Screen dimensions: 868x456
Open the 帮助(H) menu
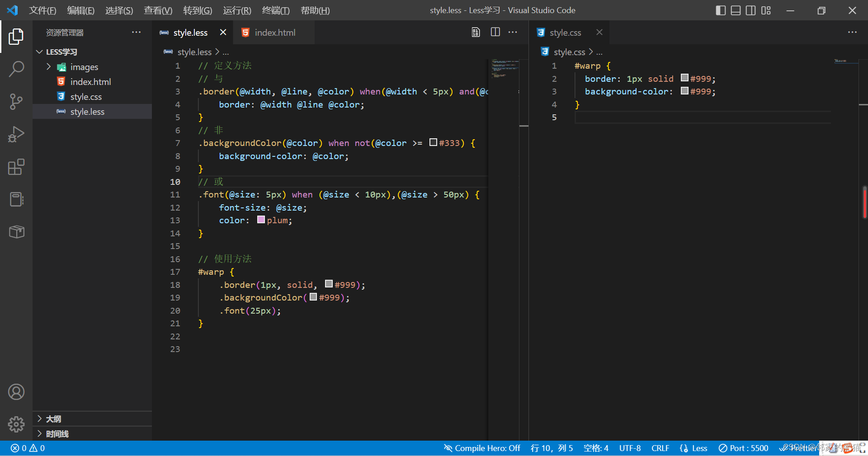(x=315, y=10)
